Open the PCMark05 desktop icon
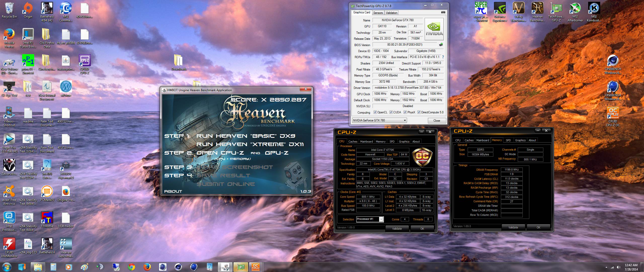 [x=47, y=193]
